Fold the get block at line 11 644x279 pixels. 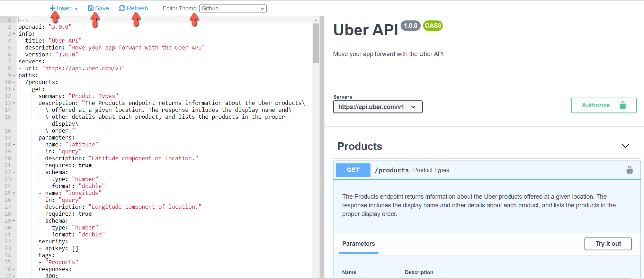pyautogui.click(x=14, y=89)
